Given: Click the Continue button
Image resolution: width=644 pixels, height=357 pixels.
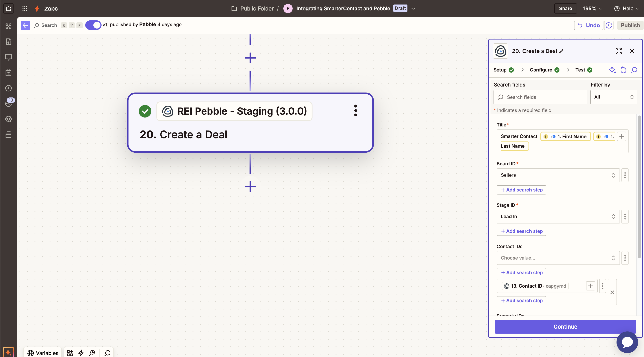Looking at the screenshot, I should tap(565, 327).
